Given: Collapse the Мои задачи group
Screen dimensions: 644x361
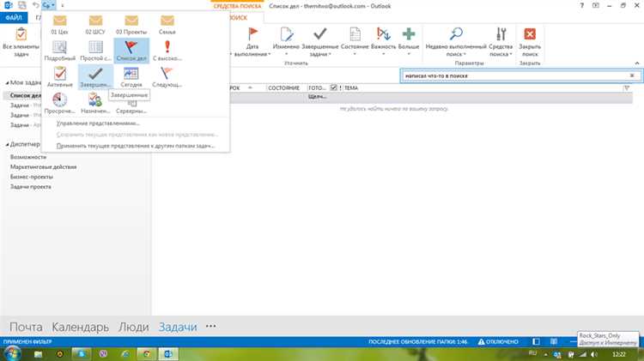Looking at the screenshot, I should 7,83.
